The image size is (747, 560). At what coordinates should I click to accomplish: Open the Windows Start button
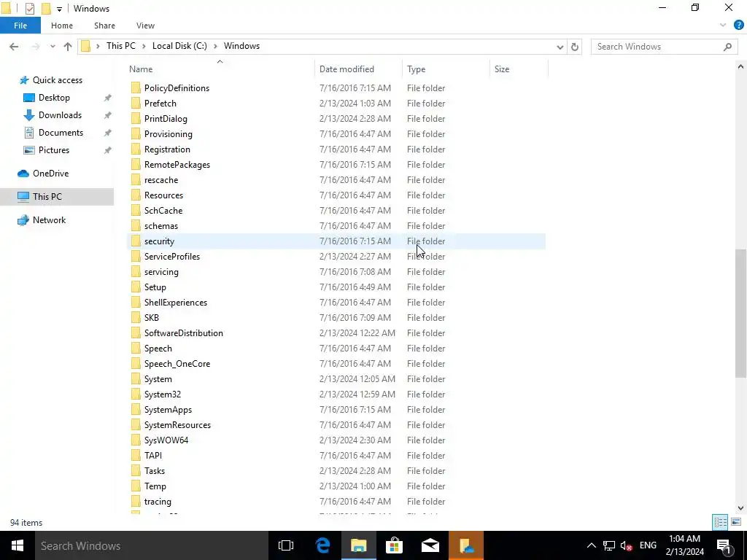click(18, 545)
